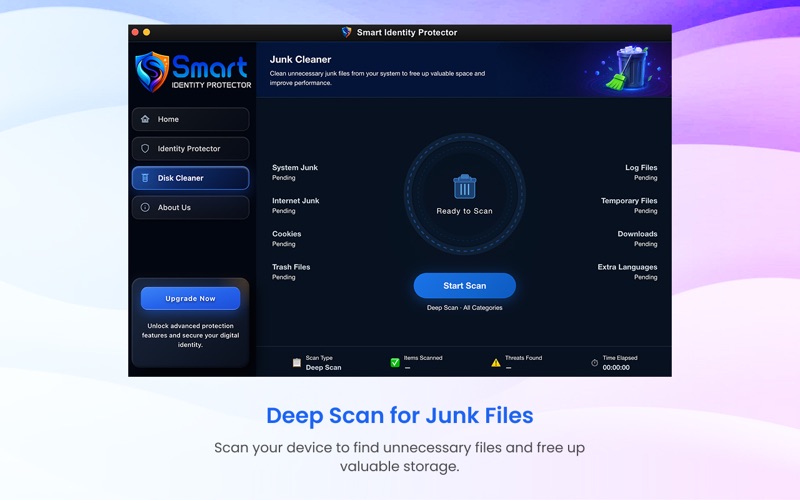Image resolution: width=800 pixels, height=500 pixels.
Task: Click the Deep Scan - All Categories label
Action: (465, 308)
